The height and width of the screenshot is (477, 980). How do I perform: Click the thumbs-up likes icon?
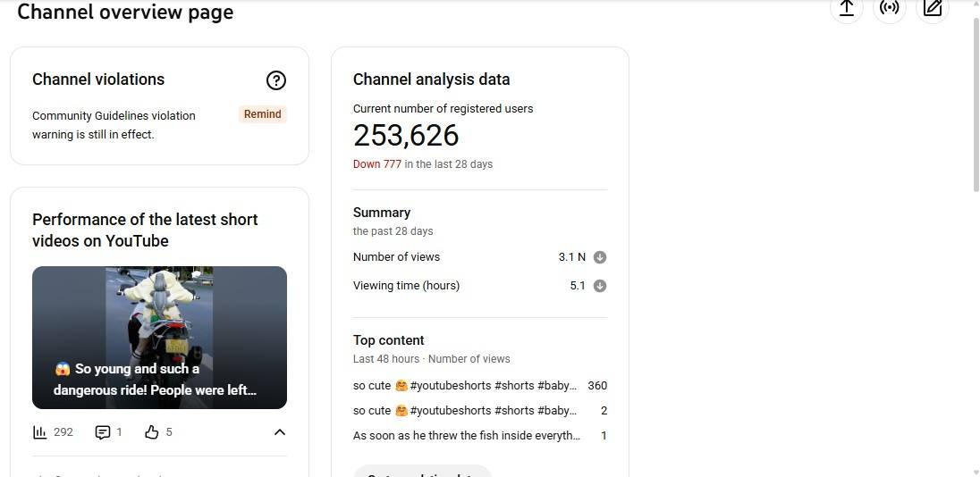click(x=152, y=432)
